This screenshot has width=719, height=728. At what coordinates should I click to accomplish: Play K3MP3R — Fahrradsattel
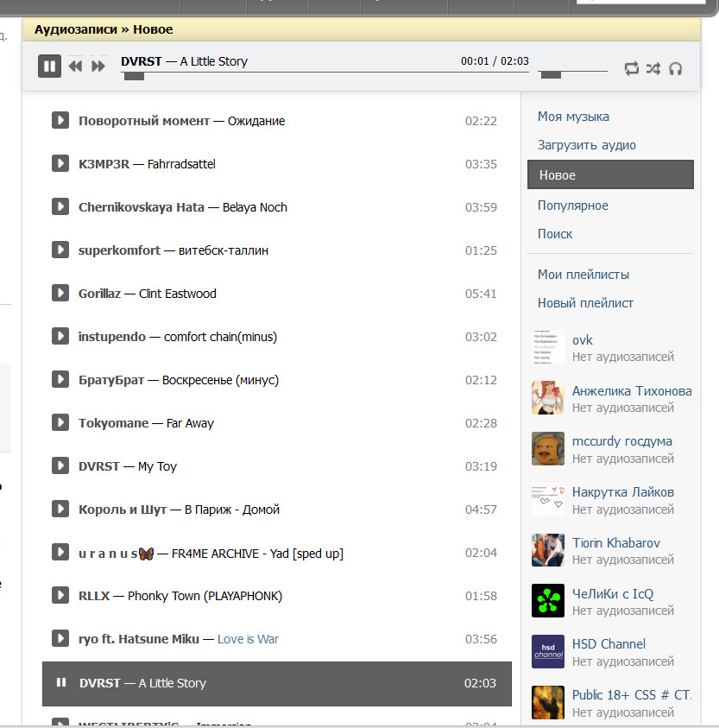pos(60,163)
